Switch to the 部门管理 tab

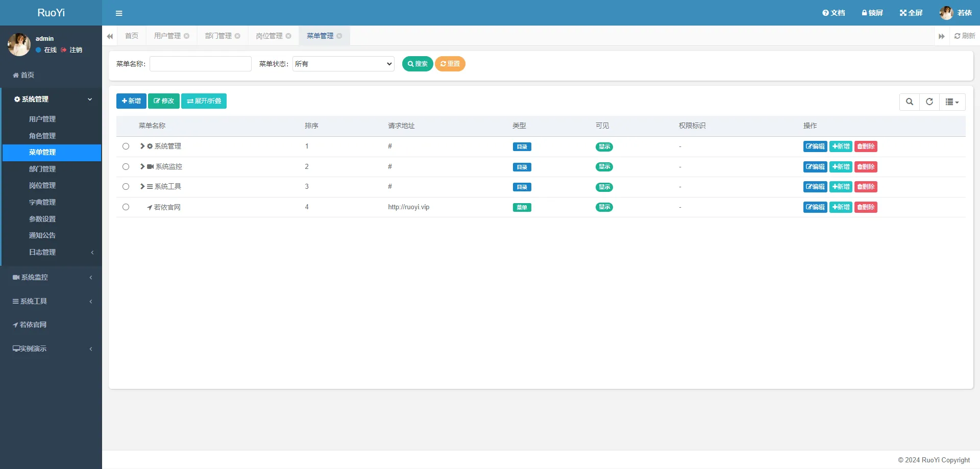click(218, 36)
